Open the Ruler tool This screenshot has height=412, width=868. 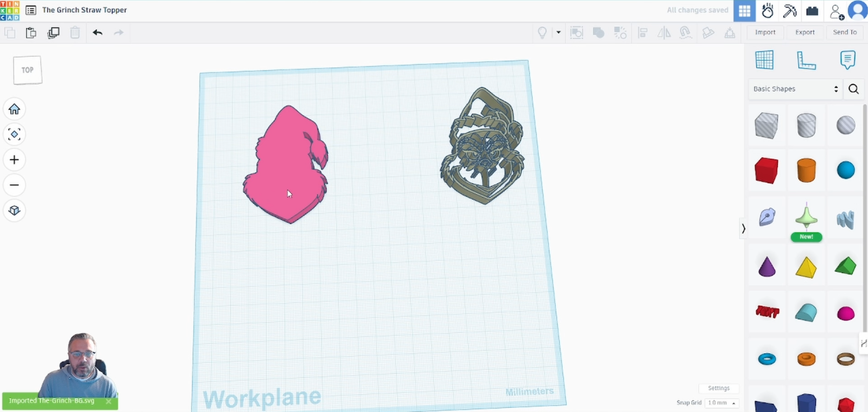click(806, 60)
